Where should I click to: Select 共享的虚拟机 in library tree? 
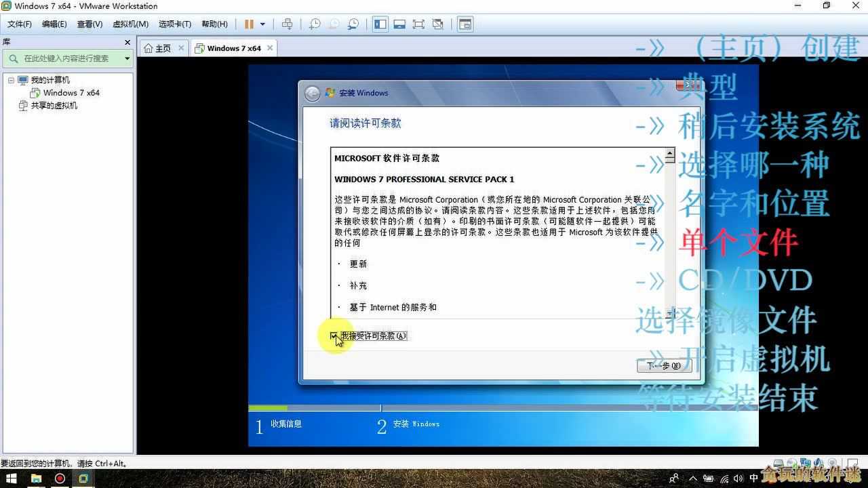pos(54,106)
